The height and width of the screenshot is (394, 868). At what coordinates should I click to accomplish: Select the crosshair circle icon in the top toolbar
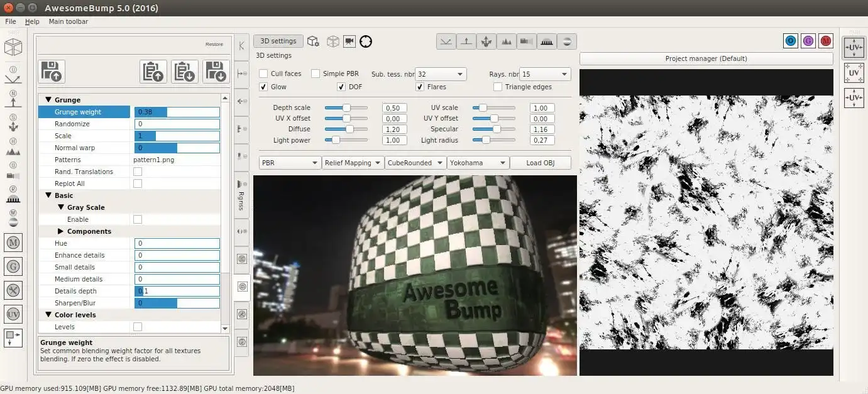tap(365, 41)
